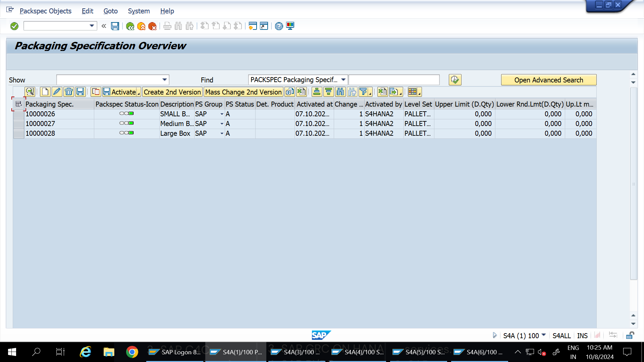Open the Goto menu

110,11
